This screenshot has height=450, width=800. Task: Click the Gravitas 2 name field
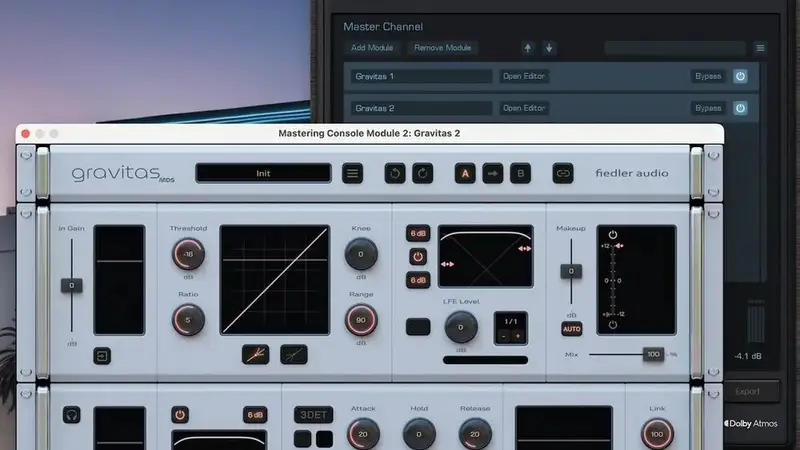421,108
